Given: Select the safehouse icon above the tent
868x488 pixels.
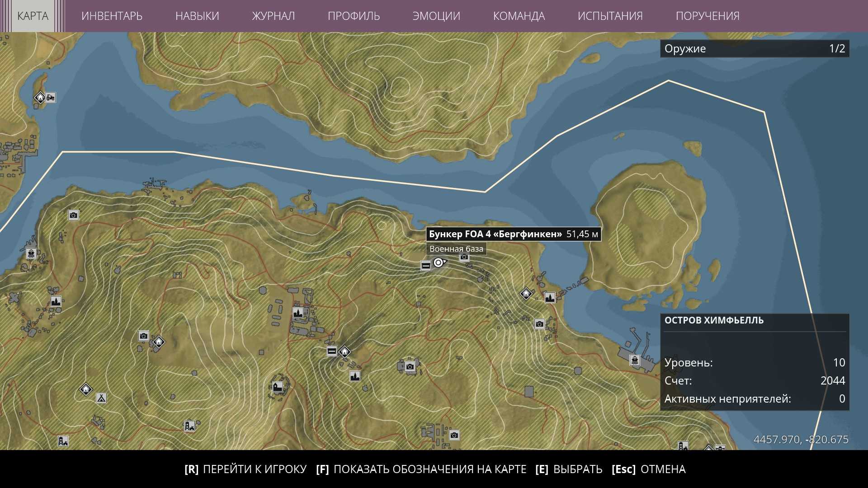Looking at the screenshot, I should tap(86, 389).
